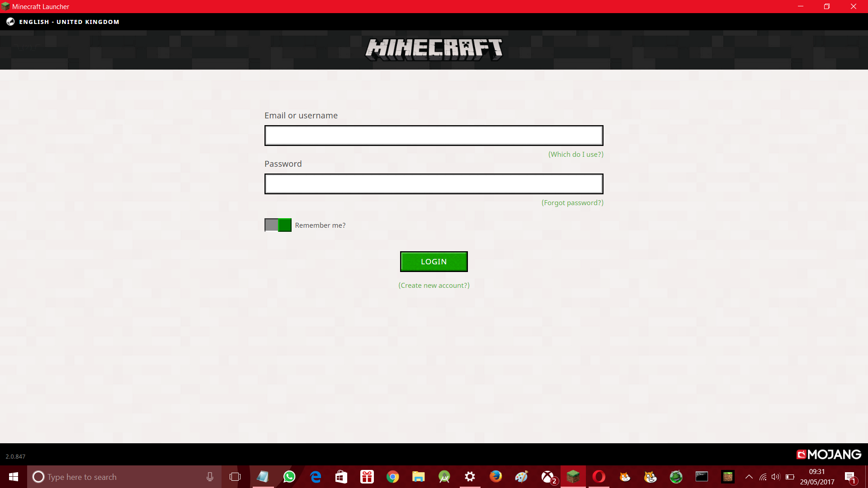Open Microsoft Edge from taskbar

[x=316, y=477]
